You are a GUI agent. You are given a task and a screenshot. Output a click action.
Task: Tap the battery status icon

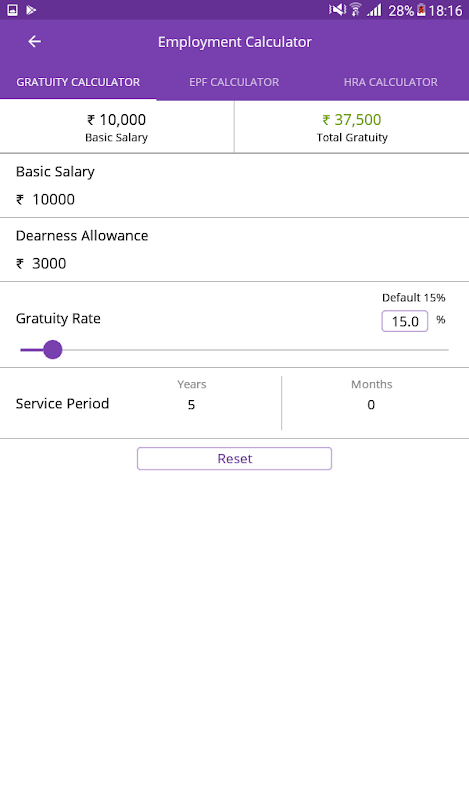pos(421,10)
